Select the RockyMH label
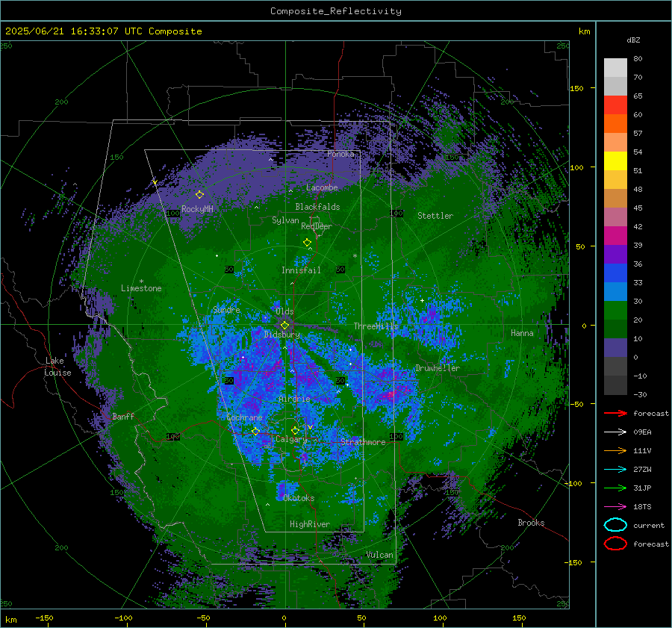 pos(197,209)
